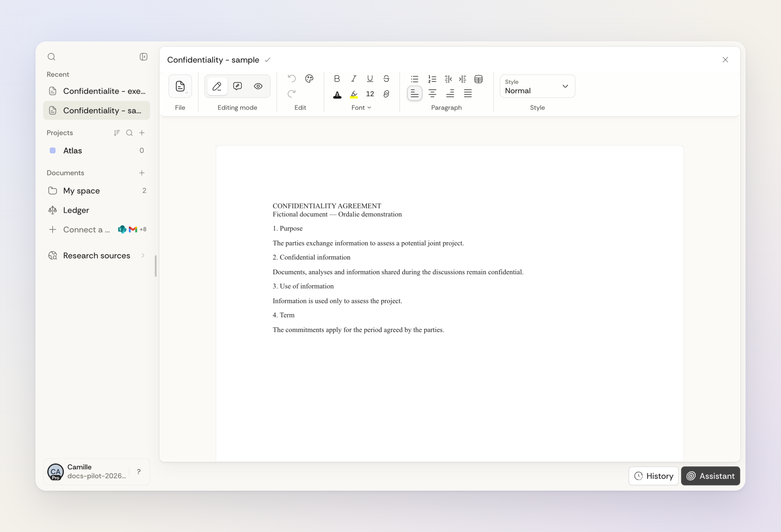Open the File menu button
The height and width of the screenshot is (532, 781).
[180, 86]
